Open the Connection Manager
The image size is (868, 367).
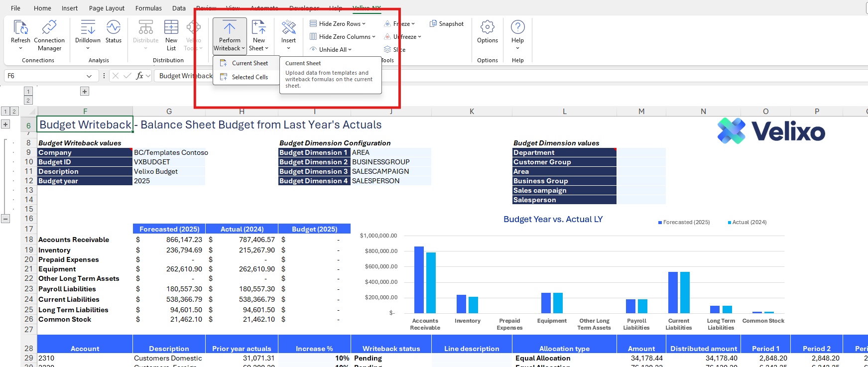click(49, 28)
